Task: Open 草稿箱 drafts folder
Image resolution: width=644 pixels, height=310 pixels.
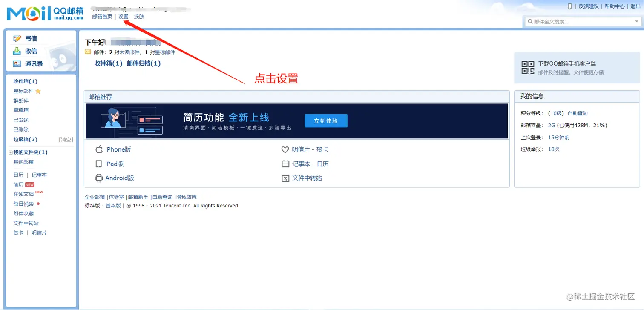Action: coord(21,110)
